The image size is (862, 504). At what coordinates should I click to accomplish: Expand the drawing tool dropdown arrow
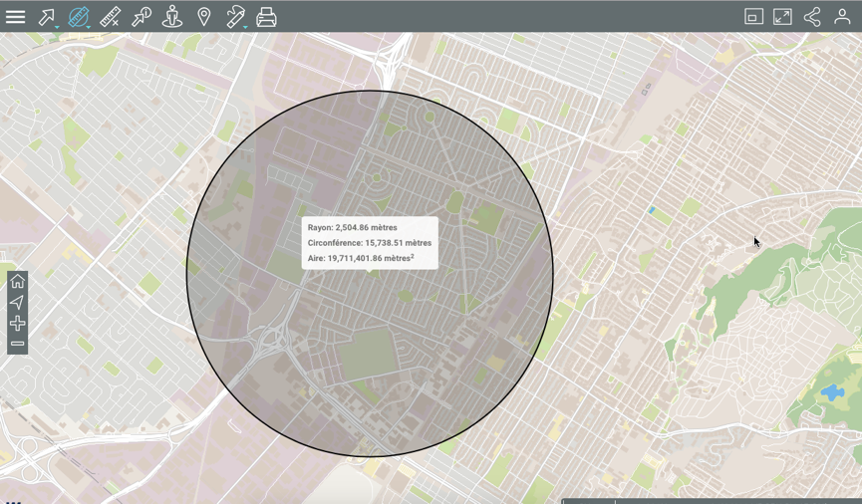(x=245, y=27)
